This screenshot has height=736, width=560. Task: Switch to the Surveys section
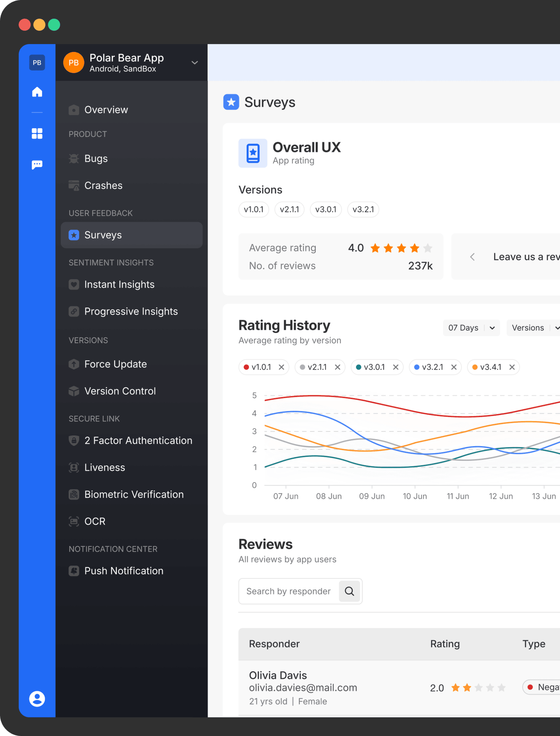tap(103, 235)
